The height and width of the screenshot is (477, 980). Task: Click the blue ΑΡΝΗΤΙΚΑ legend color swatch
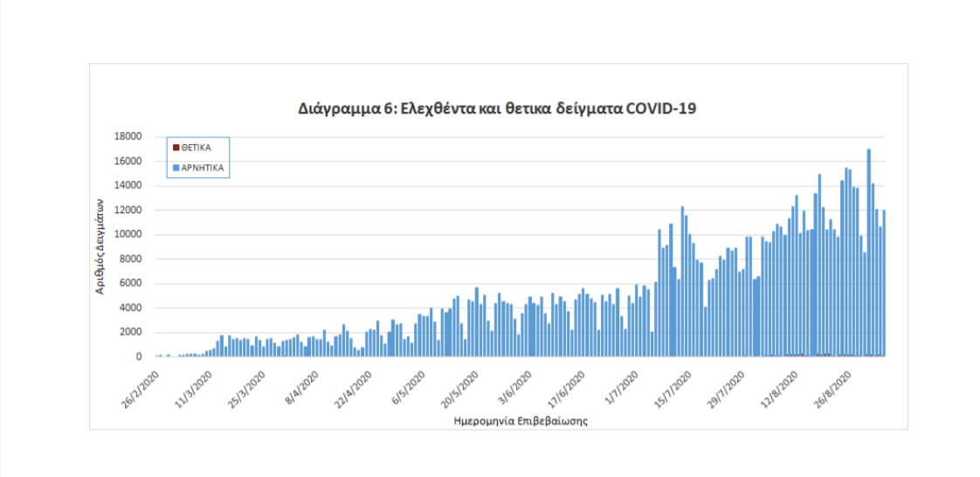(176, 166)
